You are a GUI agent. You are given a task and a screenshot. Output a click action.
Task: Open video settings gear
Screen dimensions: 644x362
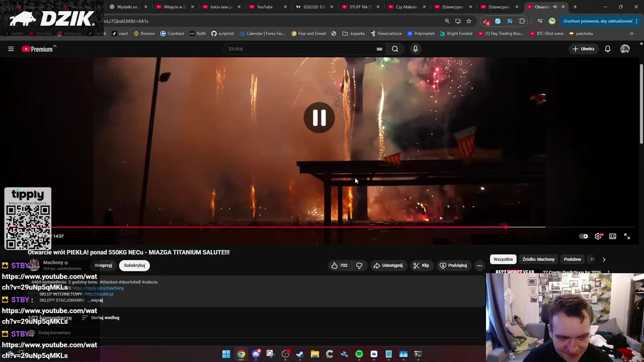[x=598, y=236]
